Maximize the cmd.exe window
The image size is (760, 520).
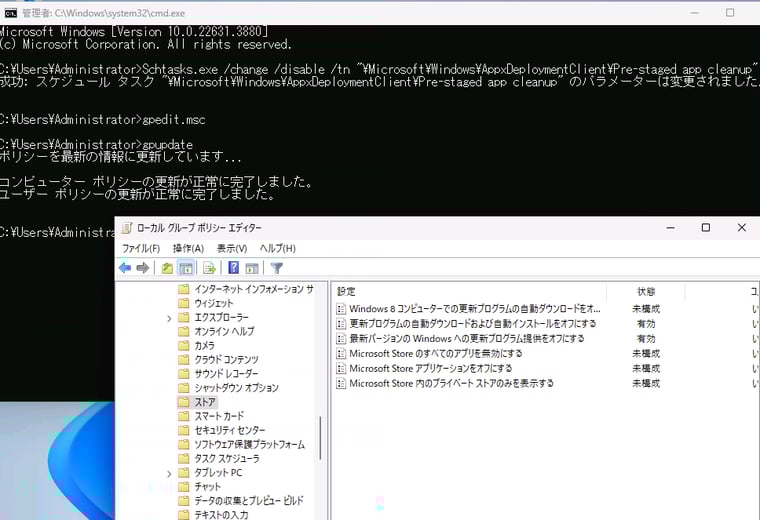click(730, 13)
